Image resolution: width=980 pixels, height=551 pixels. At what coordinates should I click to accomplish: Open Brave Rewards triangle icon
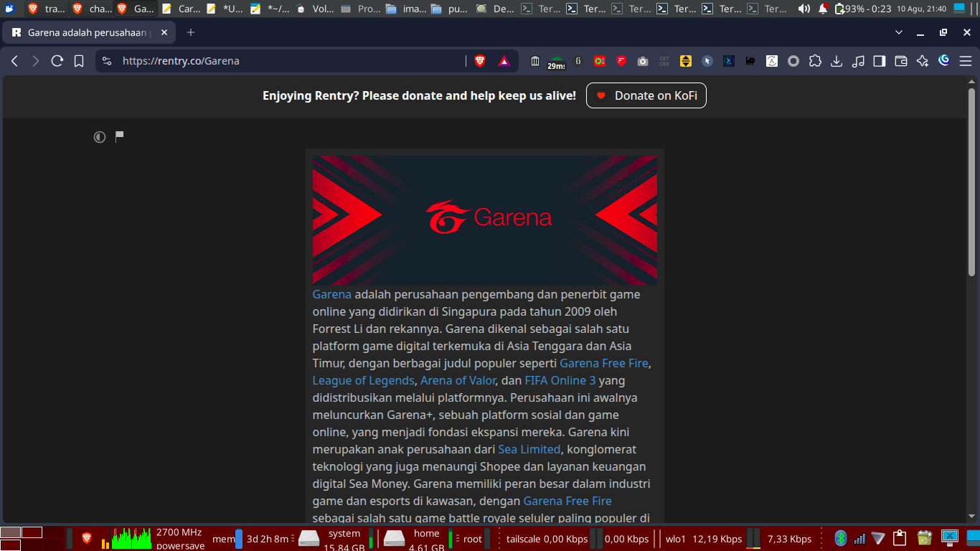504,61
